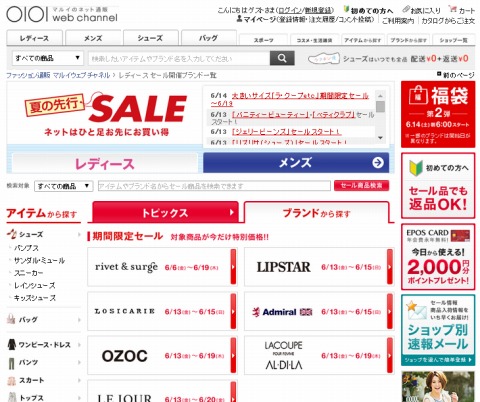Select the ショップ一覧 navigation tab
This screenshot has width=480, height=402.
[453, 40]
